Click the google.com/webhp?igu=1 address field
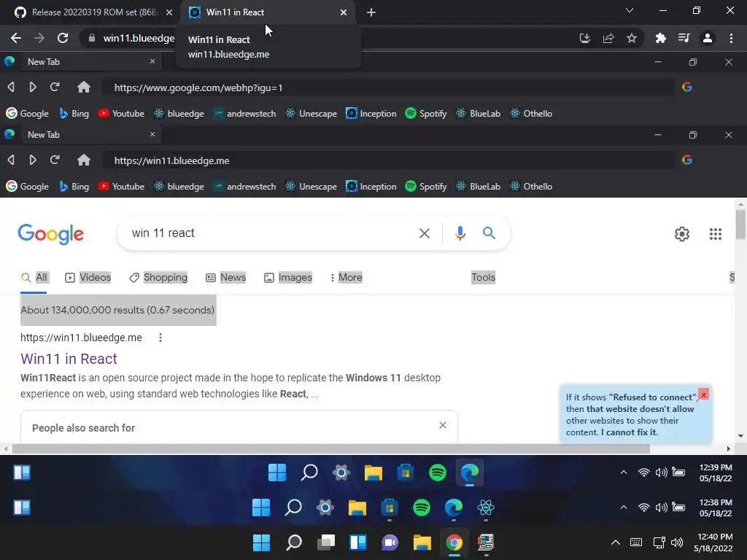This screenshot has height=560, width=747. tap(388, 87)
